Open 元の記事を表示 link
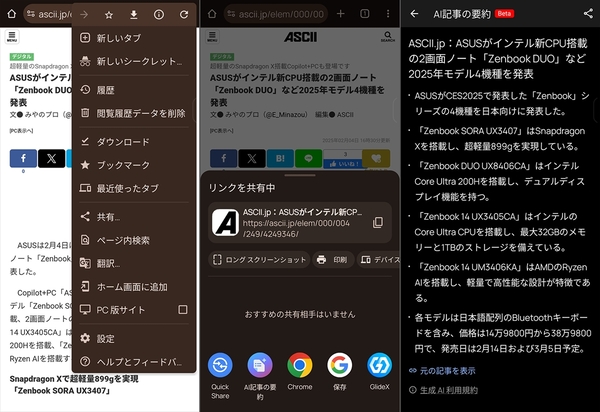The image size is (600, 412). pyautogui.click(x=442, y=371)
